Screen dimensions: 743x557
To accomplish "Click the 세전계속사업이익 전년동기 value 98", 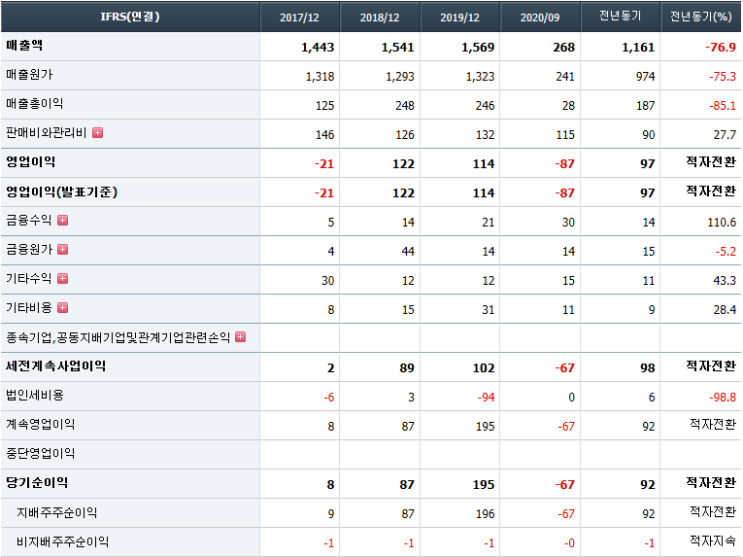I will 648,368.
